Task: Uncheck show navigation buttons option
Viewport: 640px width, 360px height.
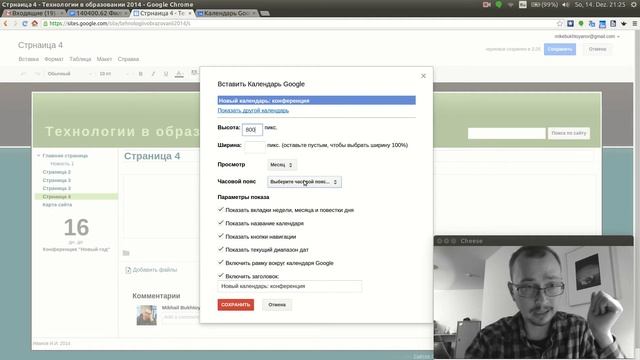Action: [x=221, y=236]
